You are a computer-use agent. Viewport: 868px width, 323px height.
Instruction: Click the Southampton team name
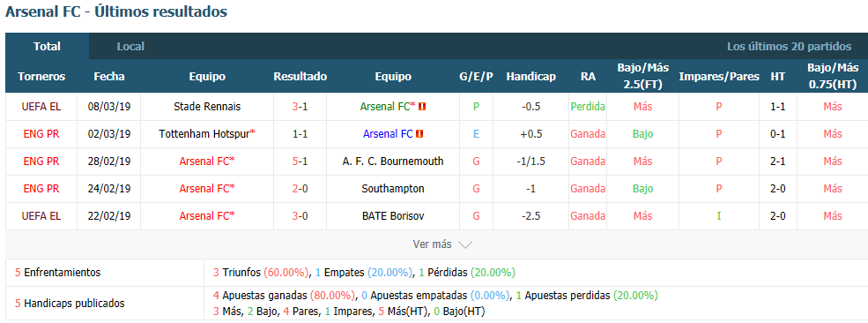tap(393, 188)
